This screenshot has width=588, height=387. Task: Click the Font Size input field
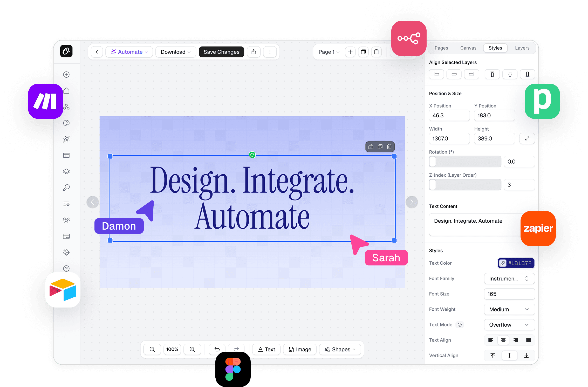pos(509,294)
